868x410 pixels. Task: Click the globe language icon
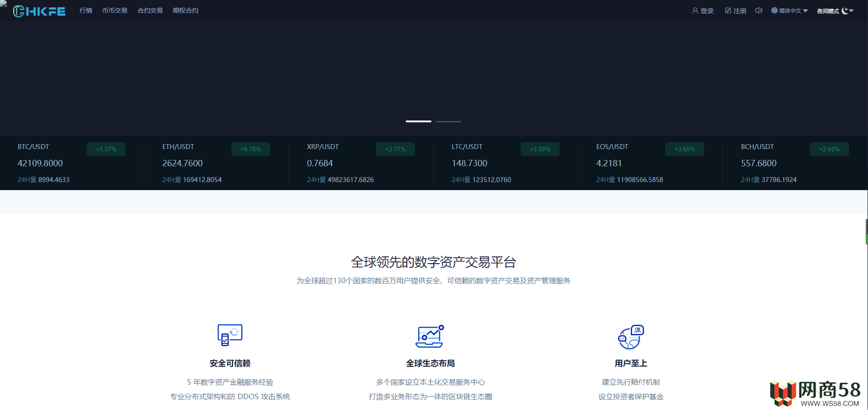(775, 10)
